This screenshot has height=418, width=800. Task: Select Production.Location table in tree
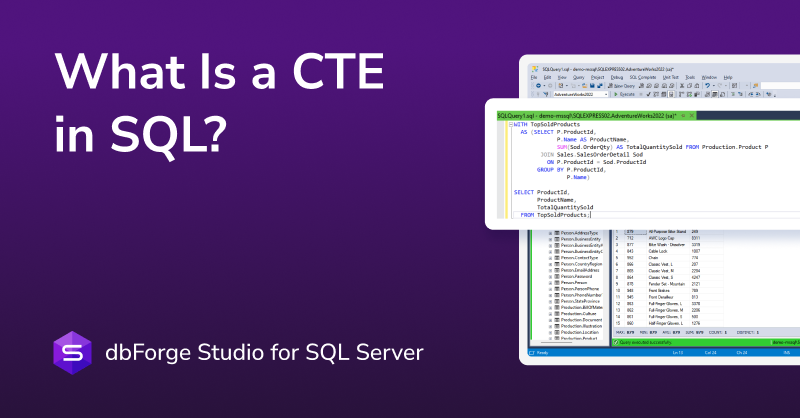coord(580,332)
